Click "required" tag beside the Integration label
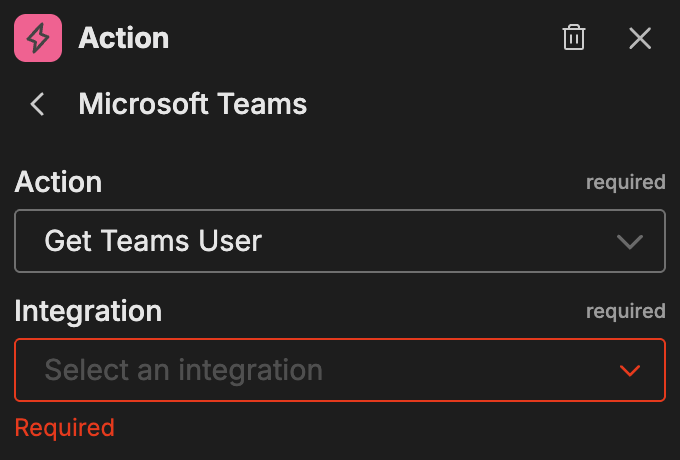680x460 pixels. [625, 311]
